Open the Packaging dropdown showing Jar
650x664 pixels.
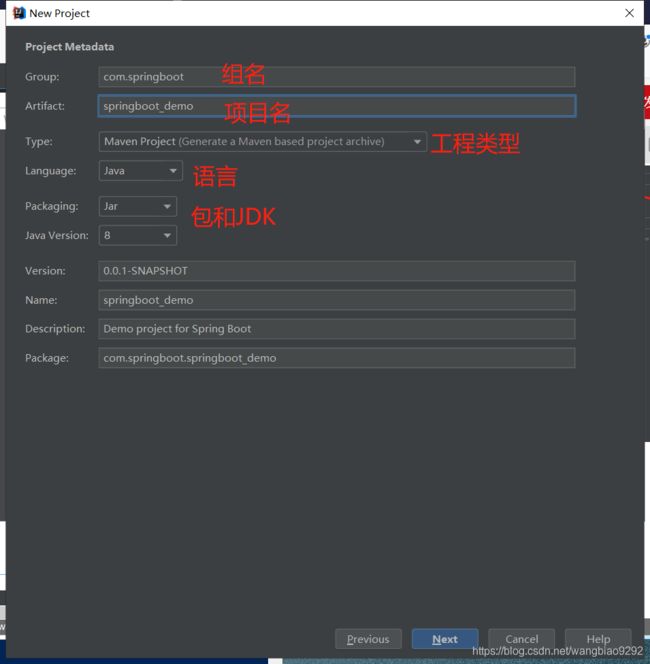138,206
